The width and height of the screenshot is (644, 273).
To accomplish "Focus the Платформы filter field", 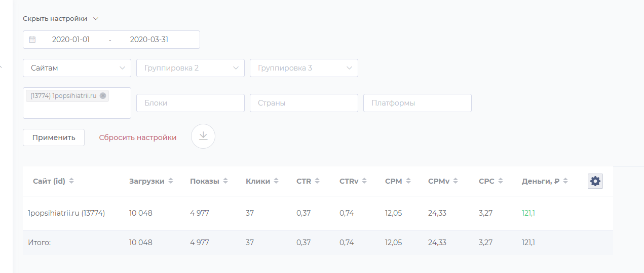I will coord(418,103).
